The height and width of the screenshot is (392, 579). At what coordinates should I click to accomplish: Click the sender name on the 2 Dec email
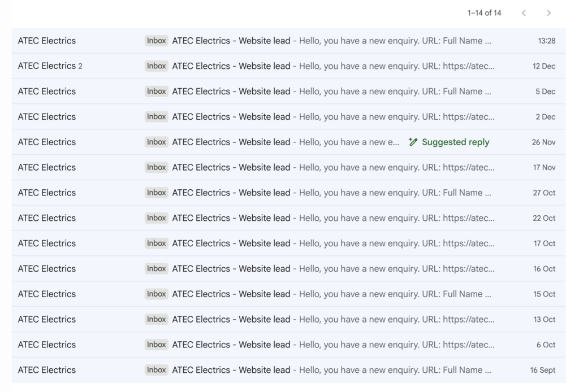click(46, 116)
